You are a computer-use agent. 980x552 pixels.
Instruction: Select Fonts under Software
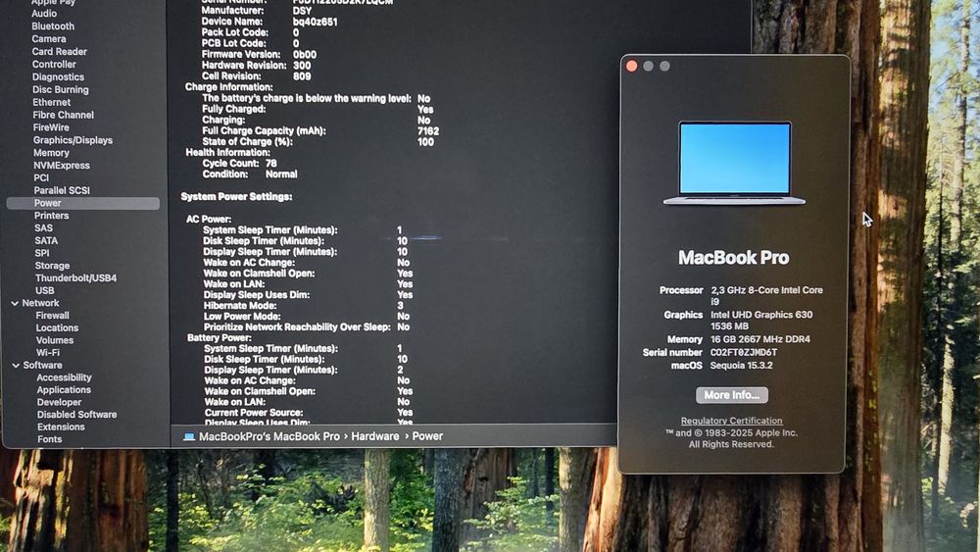point(50,439)
